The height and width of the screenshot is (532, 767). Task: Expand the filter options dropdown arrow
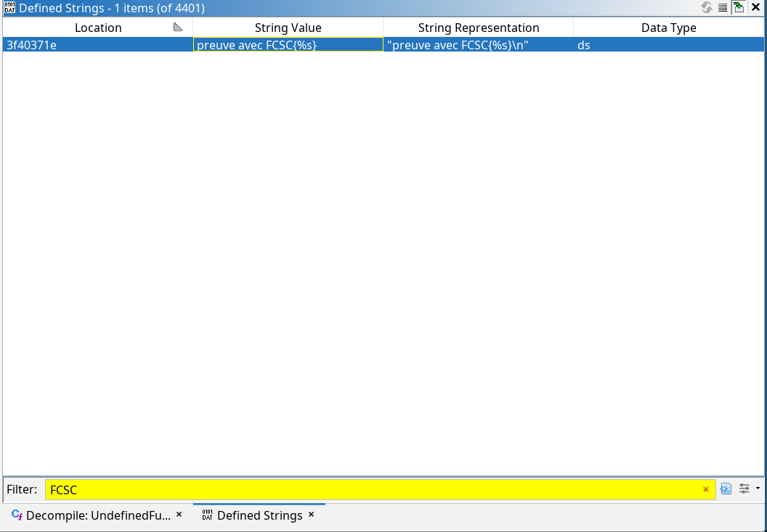(x=758, y=488)
